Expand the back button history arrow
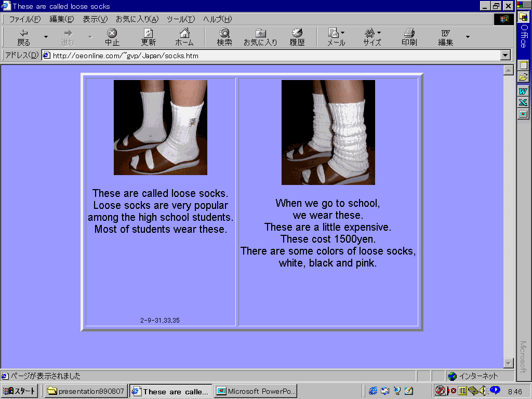 click(x=46, y=37)
